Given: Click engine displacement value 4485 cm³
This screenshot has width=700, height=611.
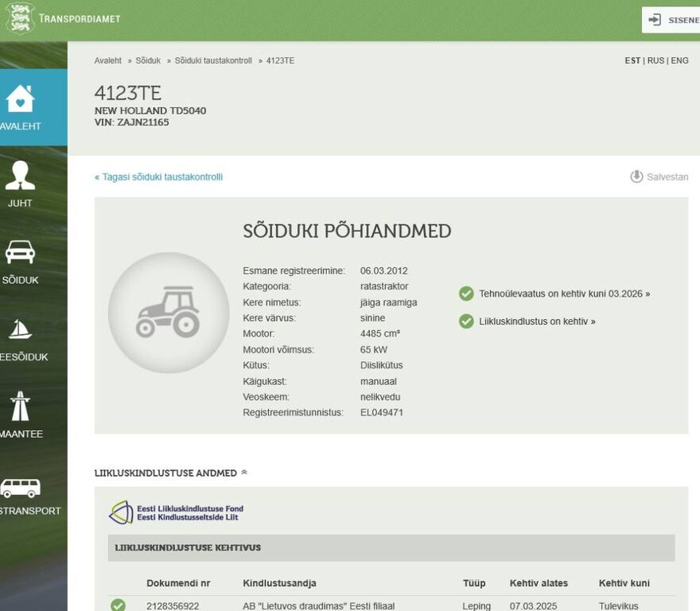Looking at the screenshot, I should click(380, 333).
